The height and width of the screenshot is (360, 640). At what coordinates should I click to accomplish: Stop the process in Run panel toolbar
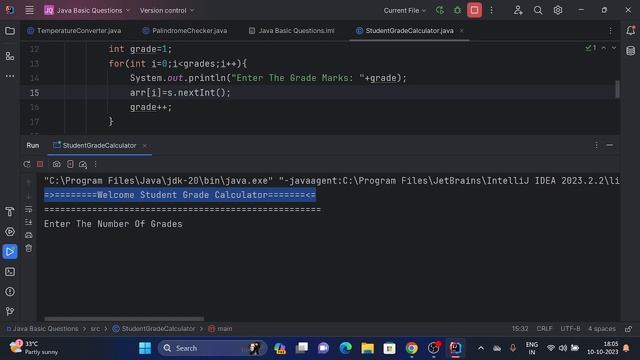point(40,164)
